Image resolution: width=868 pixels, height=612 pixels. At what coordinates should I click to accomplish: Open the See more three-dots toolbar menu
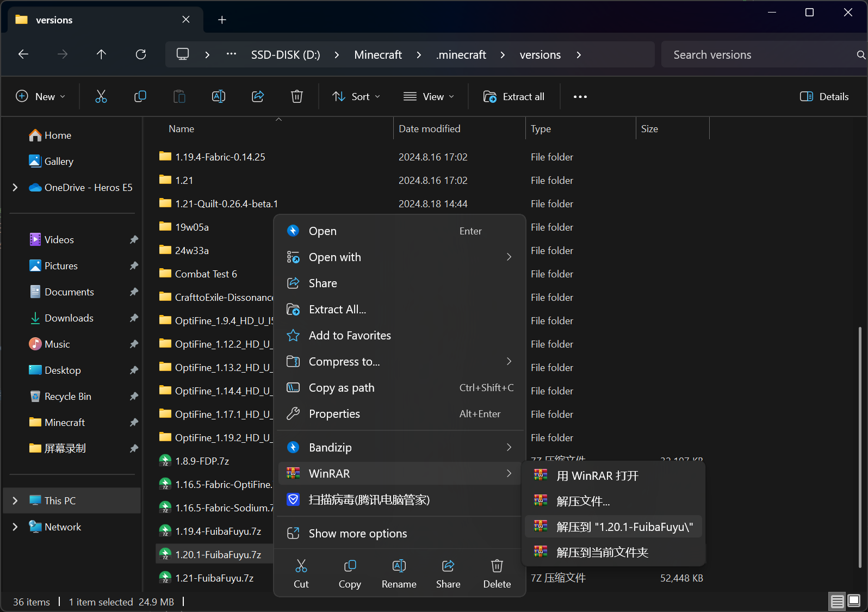point(580,97)
